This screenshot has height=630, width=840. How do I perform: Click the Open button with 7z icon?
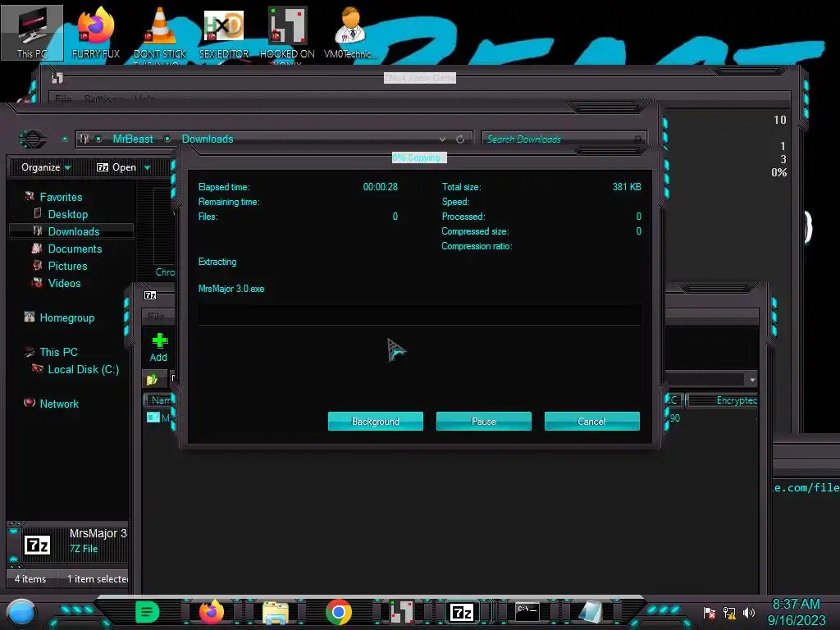[x=116, y=167]
